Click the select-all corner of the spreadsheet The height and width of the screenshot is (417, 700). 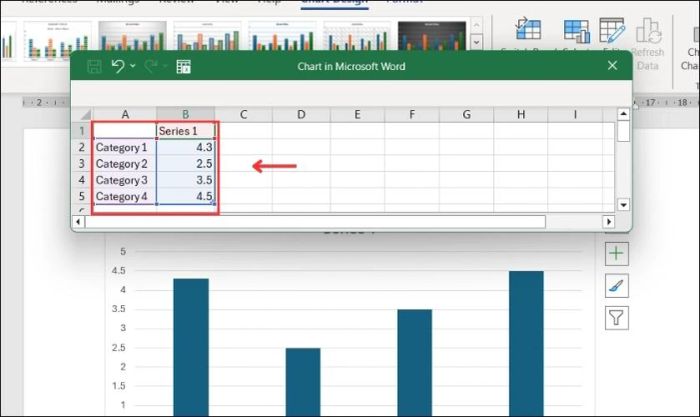[83, 114]
